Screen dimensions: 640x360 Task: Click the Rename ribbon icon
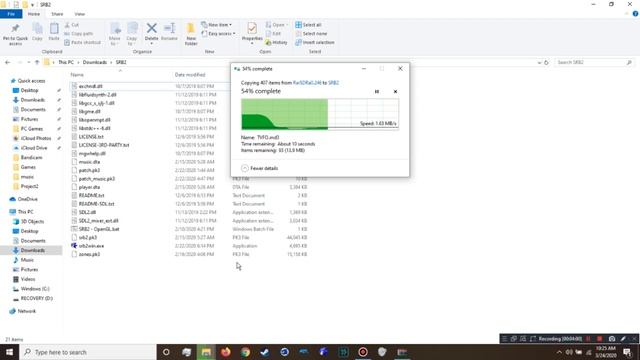tap(169, 32)
